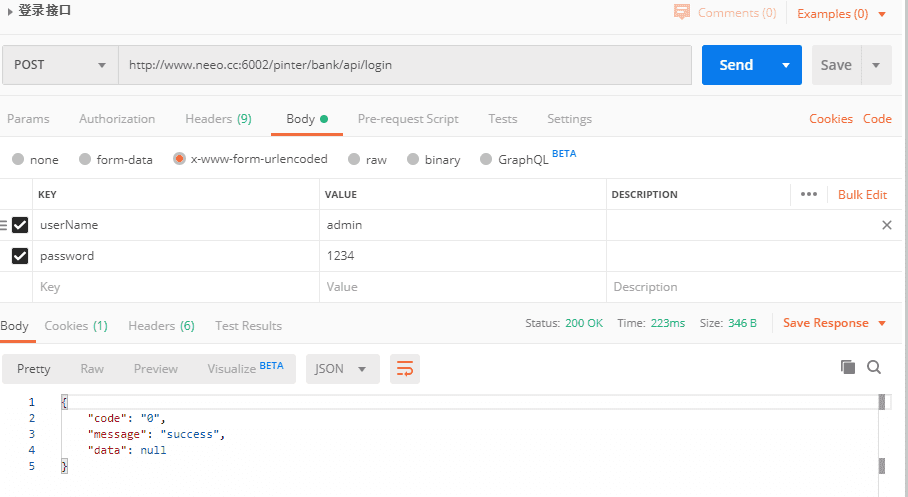Click the empty Description placeholder field
This screenshot has width=908, height=497.
[x=754, y=287]
